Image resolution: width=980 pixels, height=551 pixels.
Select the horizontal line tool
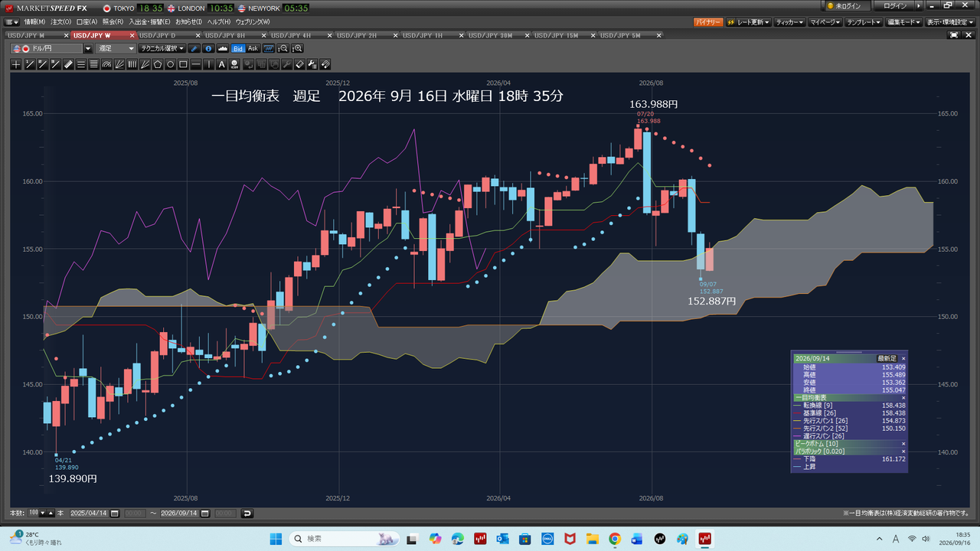click(196, 64)
